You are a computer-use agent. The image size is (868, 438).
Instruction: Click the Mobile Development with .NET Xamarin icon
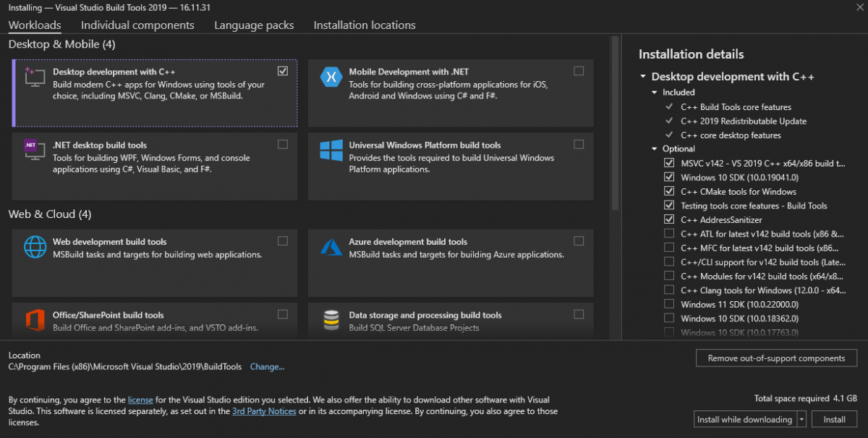click(x=331, y=76)
